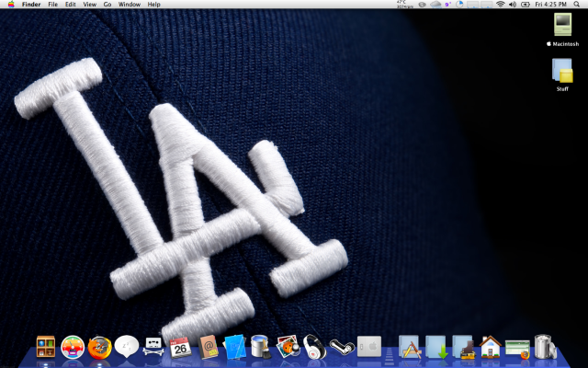Open the rainbow speedometer Dashboard icon
588x368 pixels.
click(73, 347)
